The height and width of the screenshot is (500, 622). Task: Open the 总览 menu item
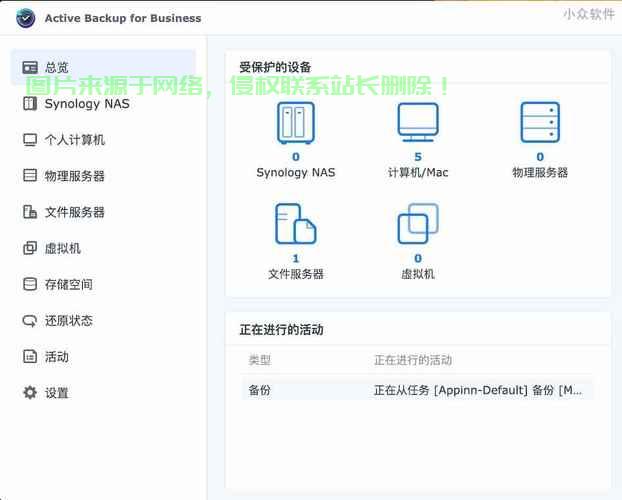coord(103,67)
